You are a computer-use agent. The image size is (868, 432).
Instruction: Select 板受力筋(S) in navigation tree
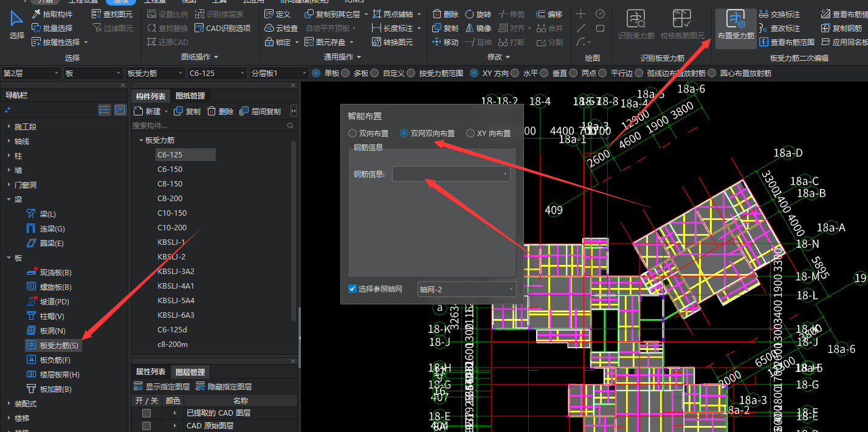click(52, 345)
